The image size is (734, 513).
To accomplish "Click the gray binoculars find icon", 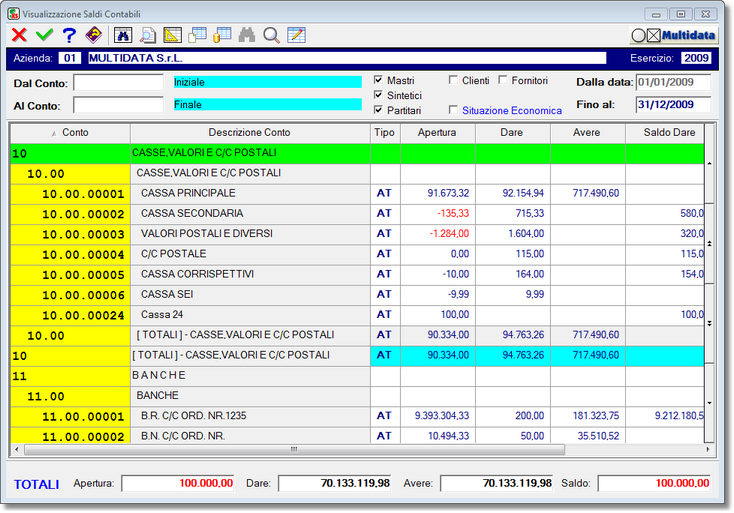I will [247, 35].
